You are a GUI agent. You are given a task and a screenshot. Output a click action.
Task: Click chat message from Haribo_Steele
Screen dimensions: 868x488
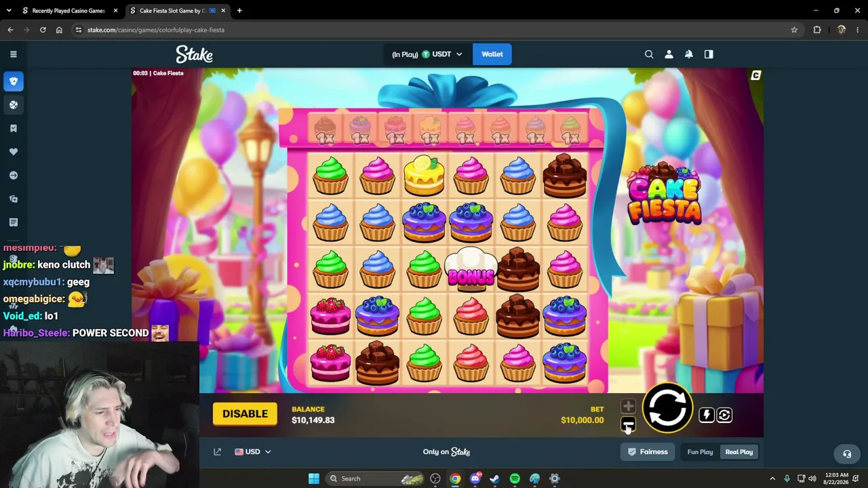click(x=85, y=333)
